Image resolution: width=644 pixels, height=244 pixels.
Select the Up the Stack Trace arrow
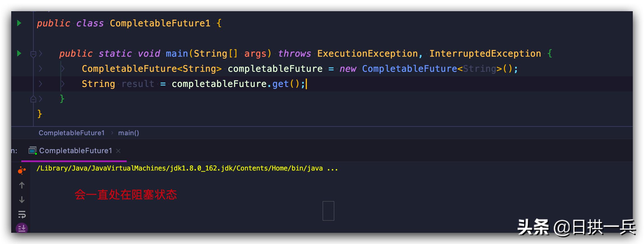22,185
